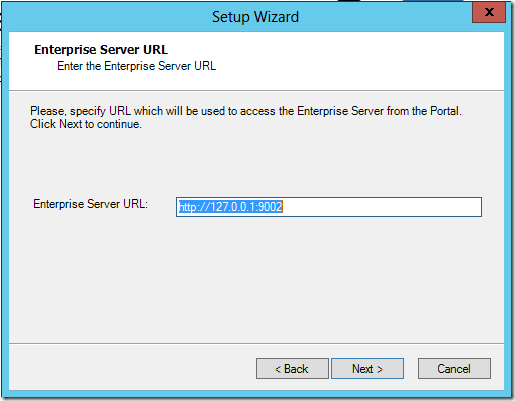Click the Next > button

tap(367, 369)
